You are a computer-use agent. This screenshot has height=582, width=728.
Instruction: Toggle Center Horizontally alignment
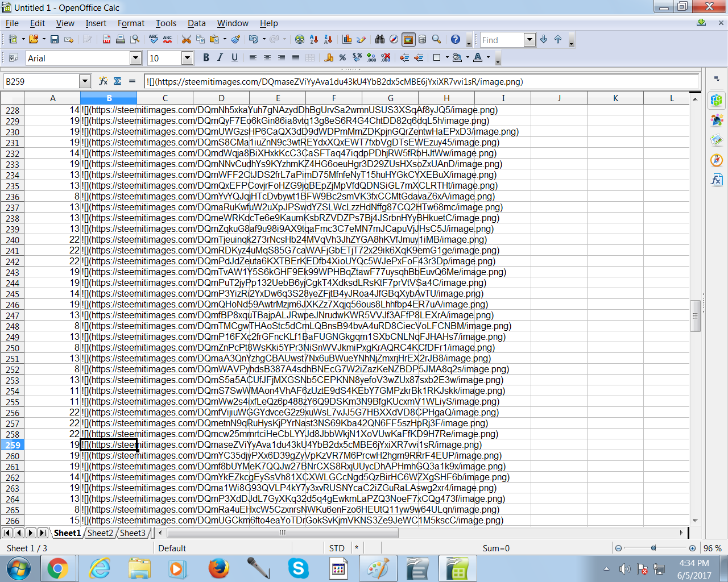point(267,57)
